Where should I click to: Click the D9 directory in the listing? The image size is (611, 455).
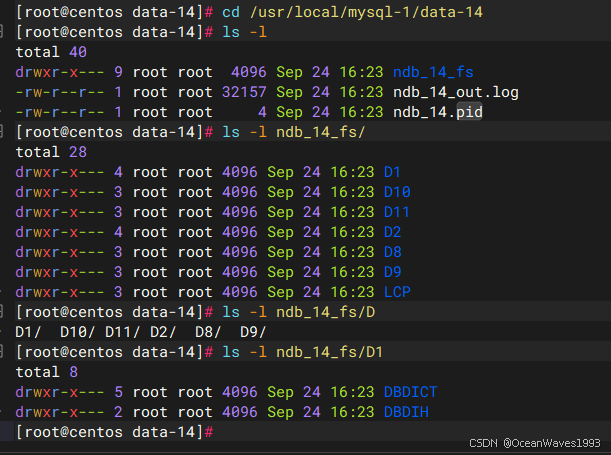(392, 272)
